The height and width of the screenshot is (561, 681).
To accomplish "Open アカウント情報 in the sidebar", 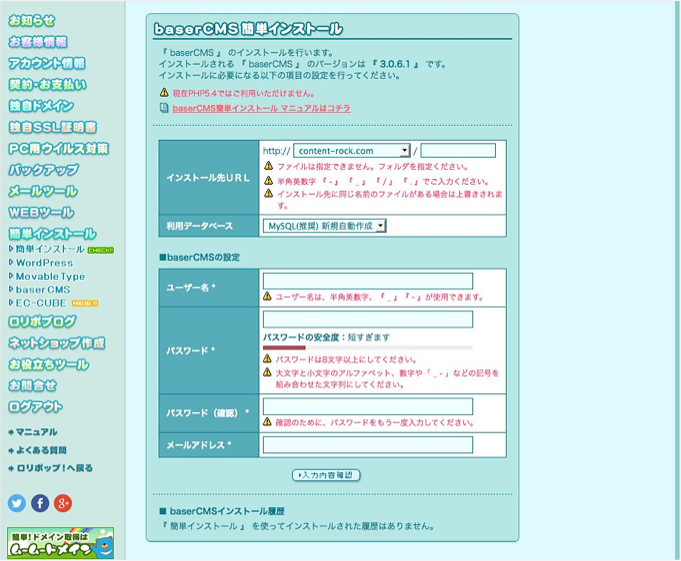I will [x=47, y=63].
